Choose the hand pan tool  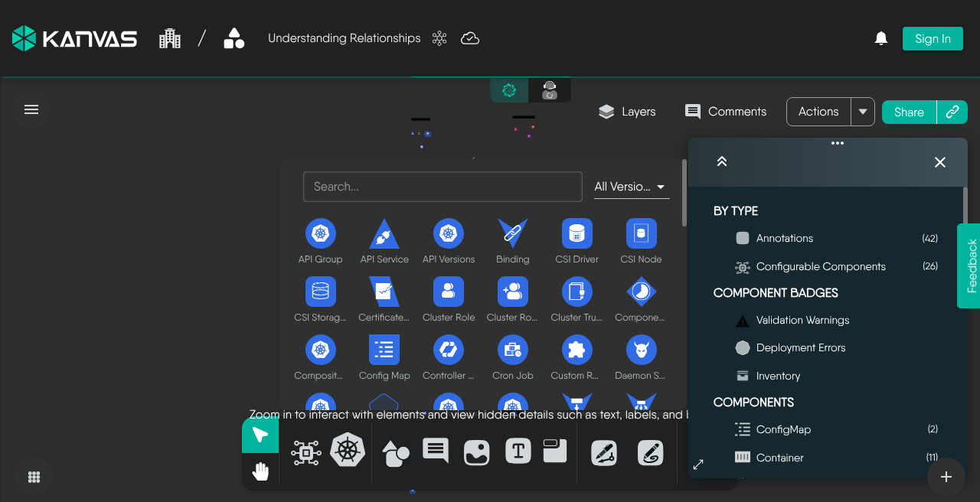[260, 471]
